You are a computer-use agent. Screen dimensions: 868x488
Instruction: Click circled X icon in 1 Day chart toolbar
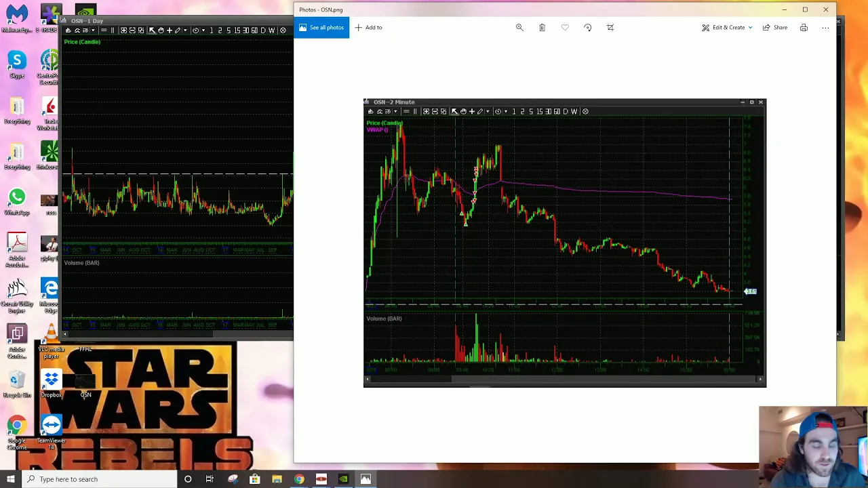click(283, 30)
